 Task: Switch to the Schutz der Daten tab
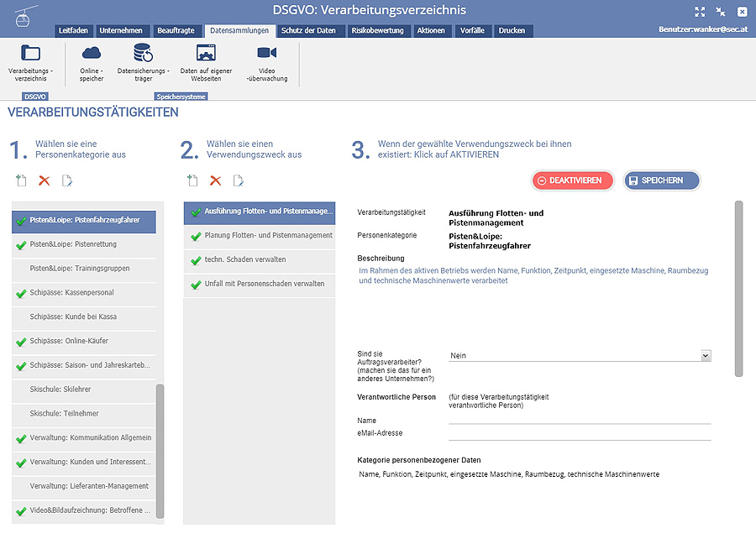[308, 31]
